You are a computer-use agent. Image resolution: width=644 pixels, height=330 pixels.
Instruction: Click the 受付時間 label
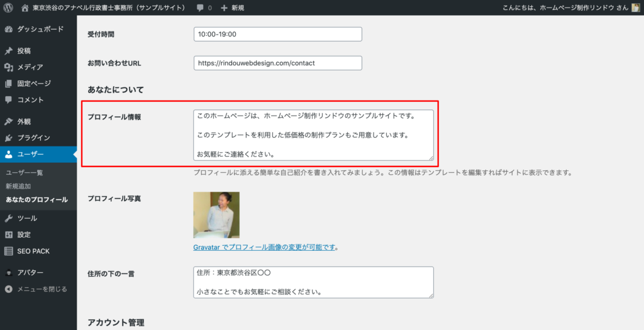point(101,35)
